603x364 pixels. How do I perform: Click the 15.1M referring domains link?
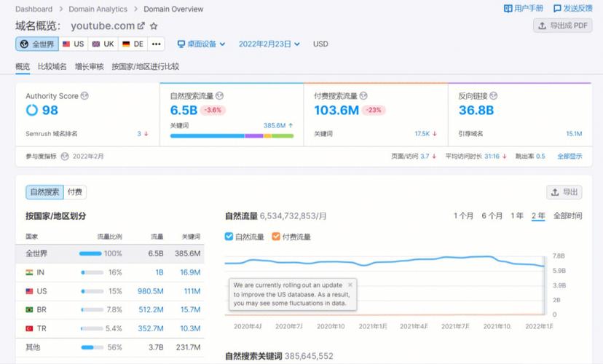click(x=574, y=133)
